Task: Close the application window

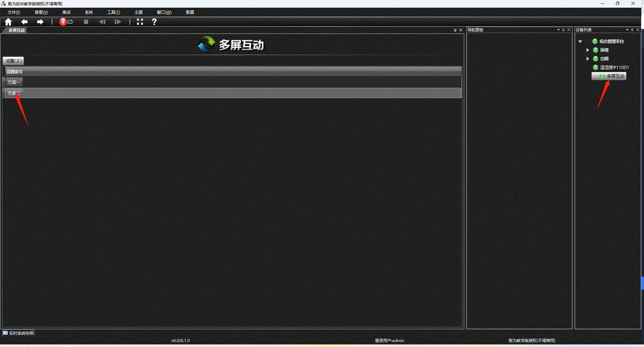Action: (633, 4)
